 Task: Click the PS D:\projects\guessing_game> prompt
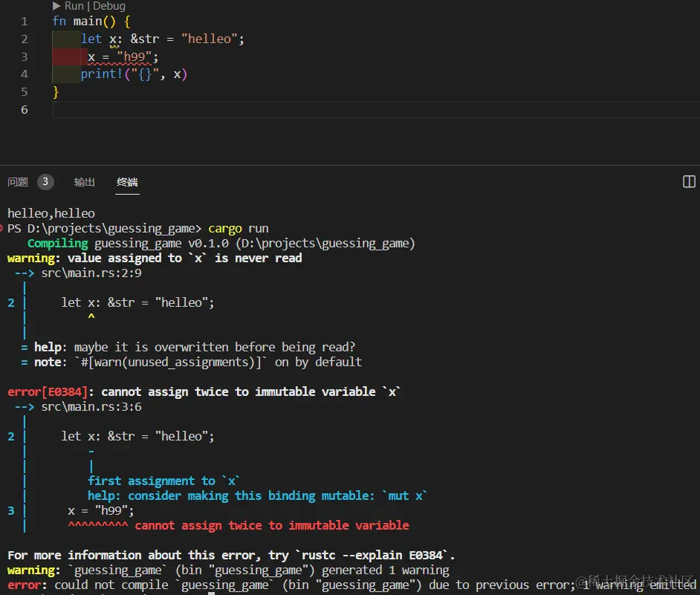(x=105, y=229)
